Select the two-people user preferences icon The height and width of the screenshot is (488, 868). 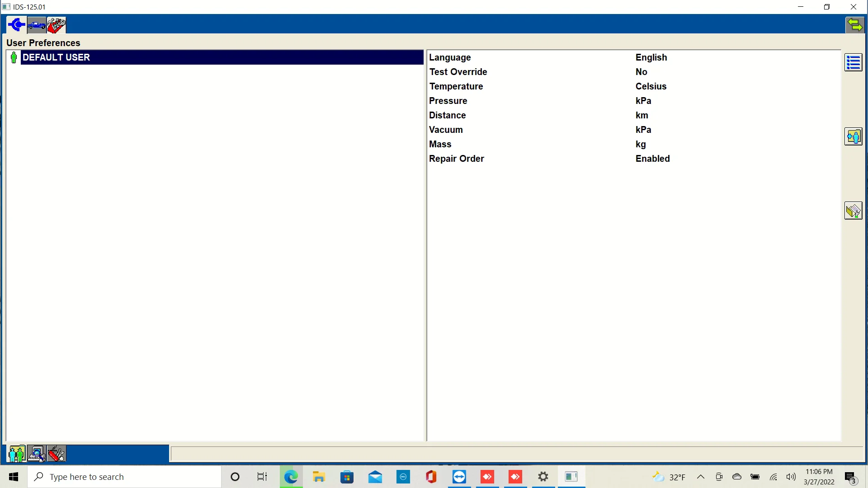[17, 453]
